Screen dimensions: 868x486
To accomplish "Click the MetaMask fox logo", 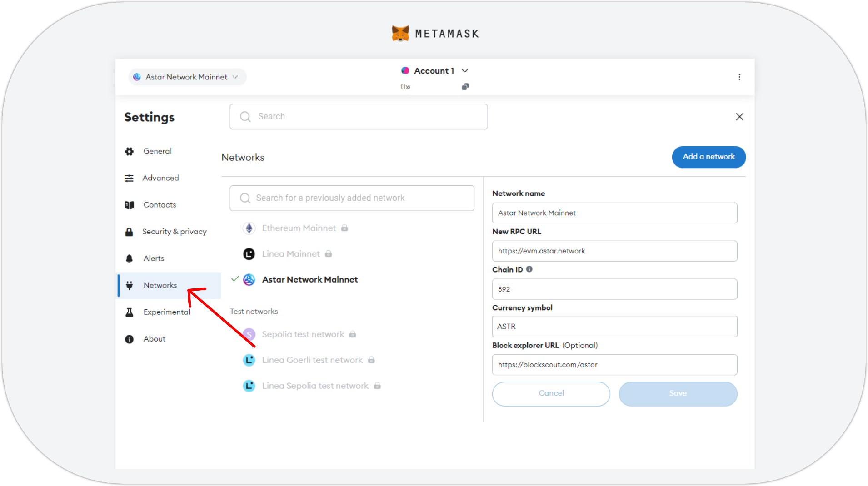I will coord(400,34).
